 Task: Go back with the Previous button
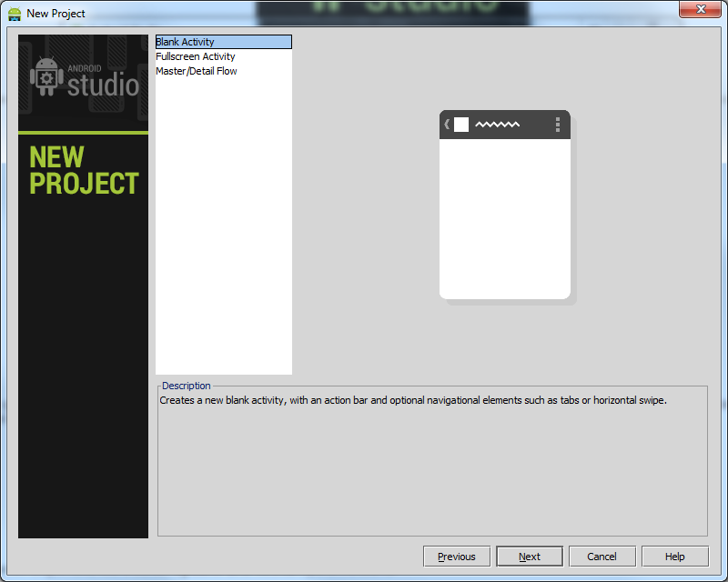coord(457,557)
